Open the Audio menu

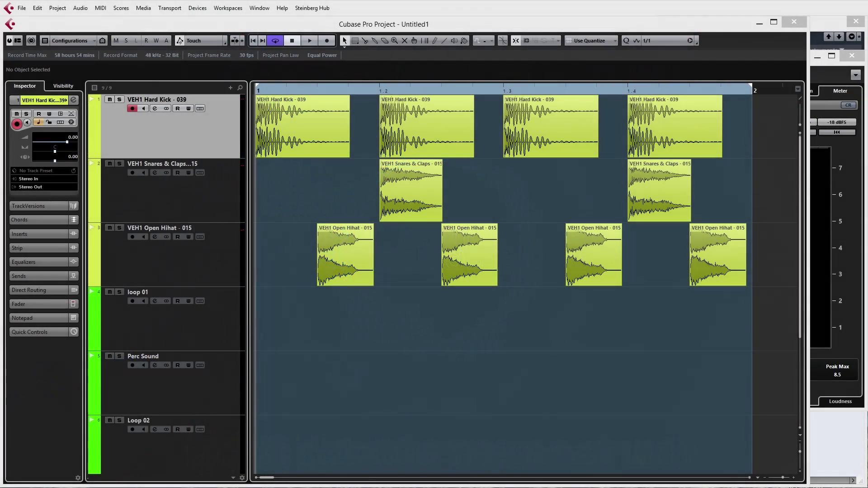tap(80, 8)
